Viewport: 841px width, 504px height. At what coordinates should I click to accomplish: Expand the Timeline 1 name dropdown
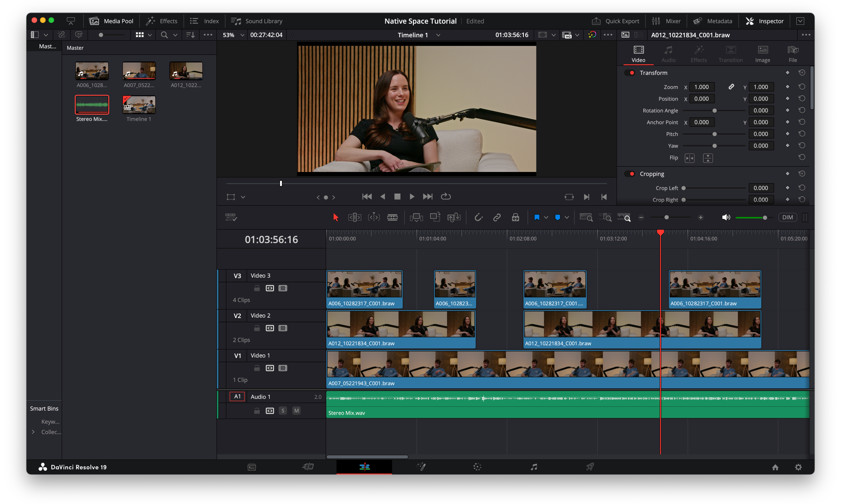438,35
